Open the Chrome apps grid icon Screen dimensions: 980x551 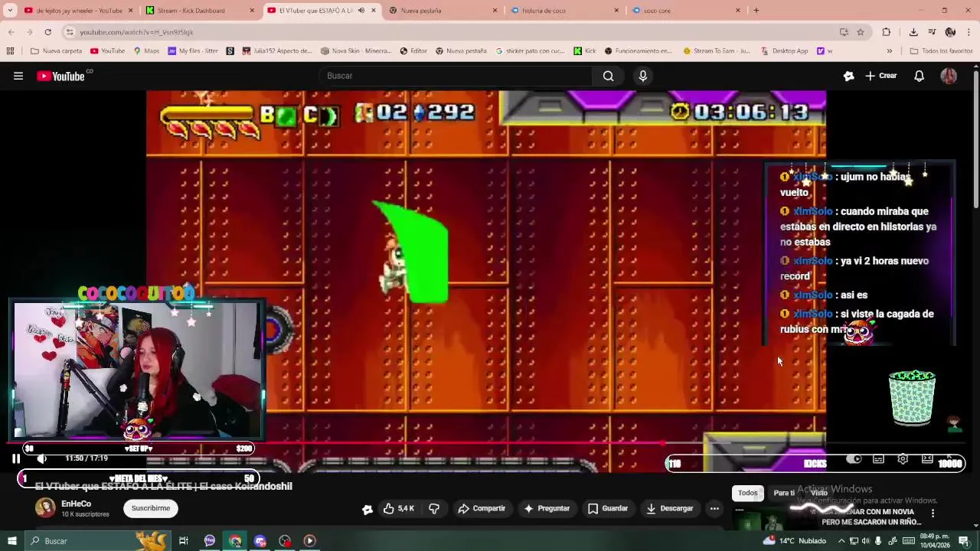pos(10,51)
